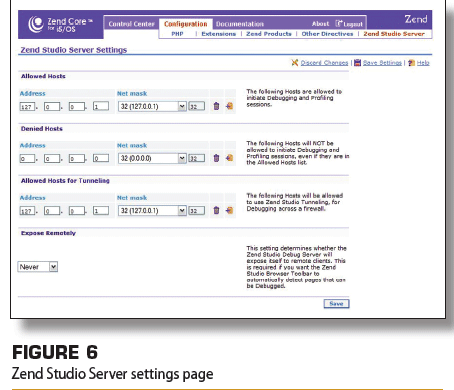The height and width of the screenshot is (390, 454).
Task: Select the Zend Studio Server subtab
Action: [394, 34]
